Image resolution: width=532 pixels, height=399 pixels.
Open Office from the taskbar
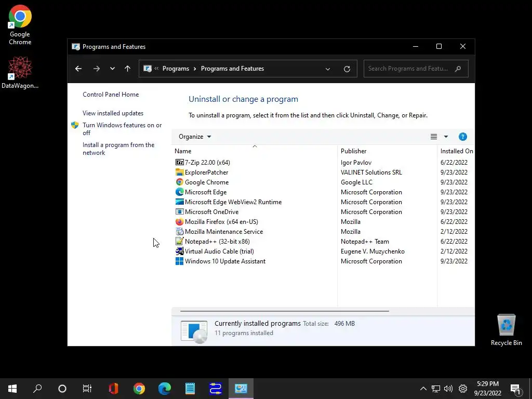point(113,389)
